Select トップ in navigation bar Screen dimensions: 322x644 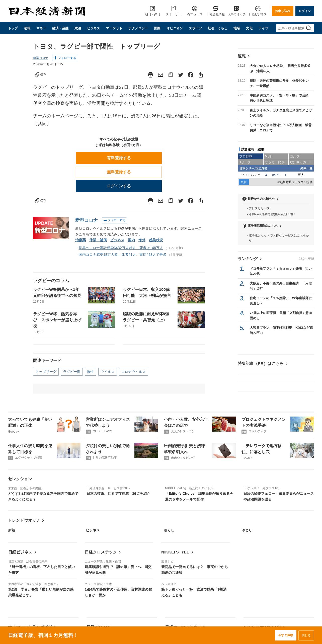point(13,28)
